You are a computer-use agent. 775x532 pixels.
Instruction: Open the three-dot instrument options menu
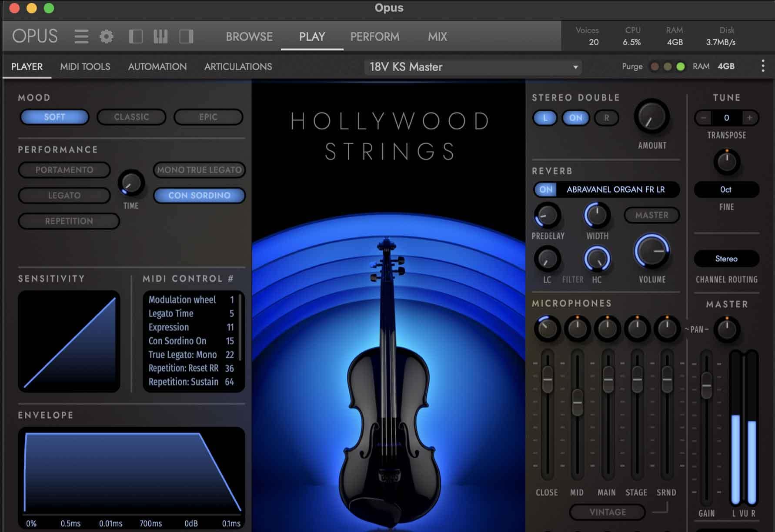(x=763, y=66)
